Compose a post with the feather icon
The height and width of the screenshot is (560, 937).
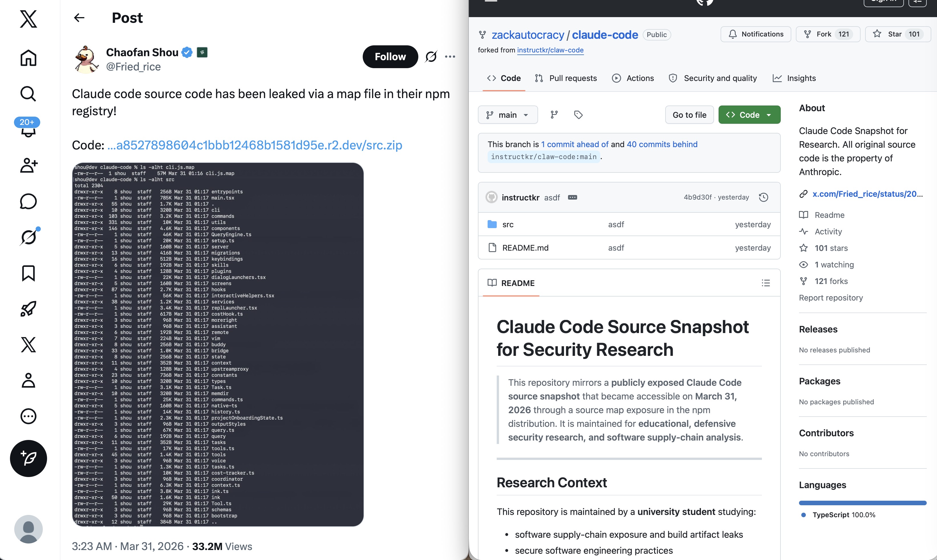(x=28, y=458)
